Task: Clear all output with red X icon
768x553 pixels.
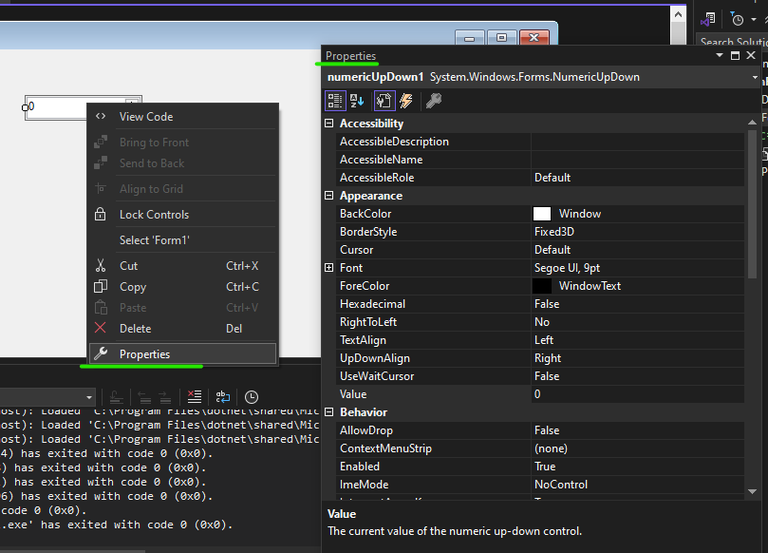Action: click(x=194, y=397)
